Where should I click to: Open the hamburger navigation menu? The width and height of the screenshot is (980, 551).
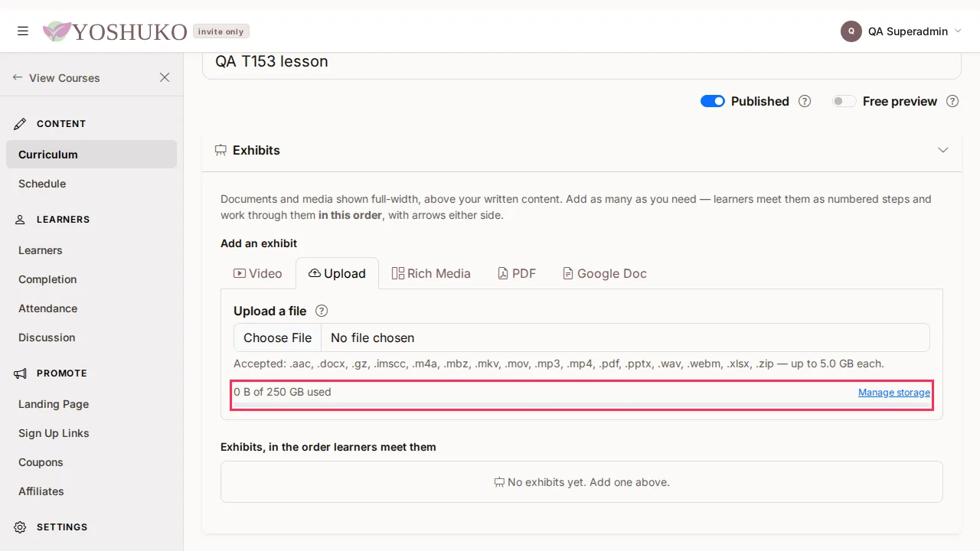(x=23, y=31)
